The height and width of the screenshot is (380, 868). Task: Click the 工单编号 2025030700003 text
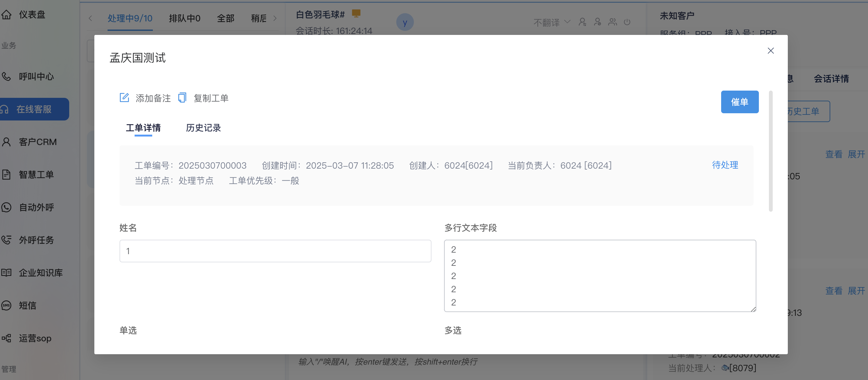[191, 165]
